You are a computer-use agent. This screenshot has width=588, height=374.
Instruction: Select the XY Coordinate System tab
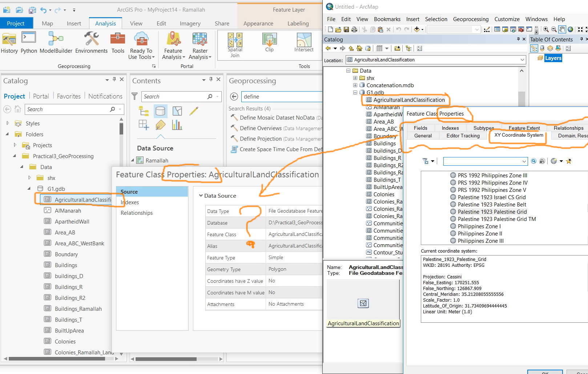click(x=519, y=135)
